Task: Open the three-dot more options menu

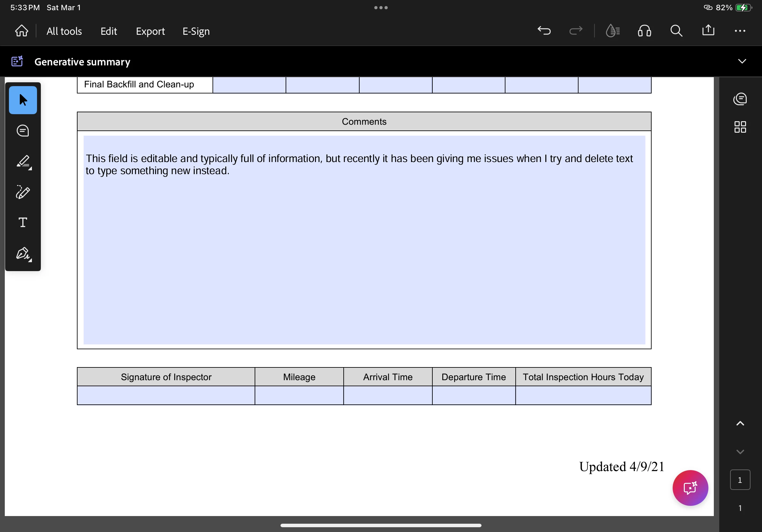Action: (x=740, y=31)
